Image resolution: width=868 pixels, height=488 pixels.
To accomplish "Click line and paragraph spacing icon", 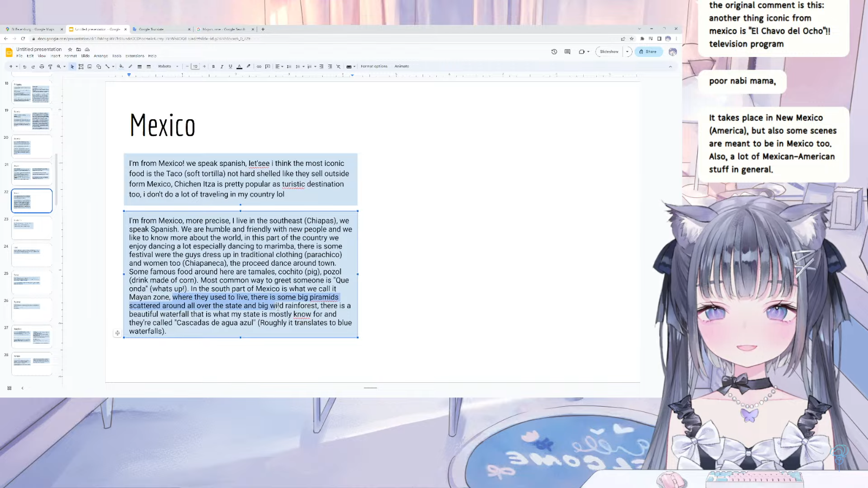I will click(289, 66).
